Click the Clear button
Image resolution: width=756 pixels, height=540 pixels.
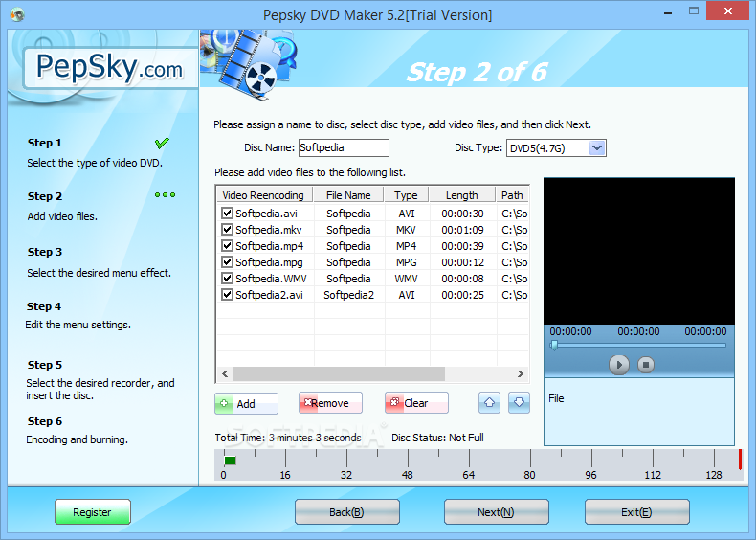click(x=416, y=403)
